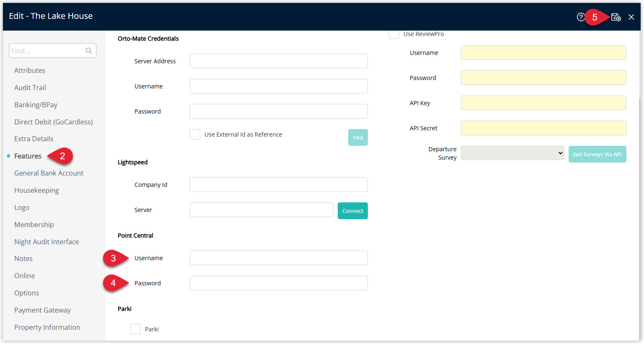Tick the Parki checkbox
644x344 pixels.
click(135, 329)
